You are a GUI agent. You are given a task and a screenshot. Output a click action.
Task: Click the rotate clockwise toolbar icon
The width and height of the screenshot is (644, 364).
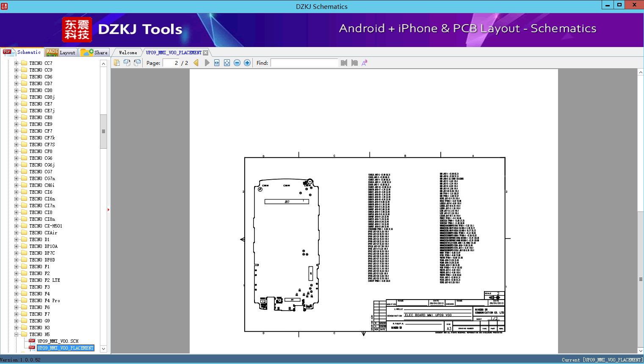pyautogui.click(x=137, y=63)
